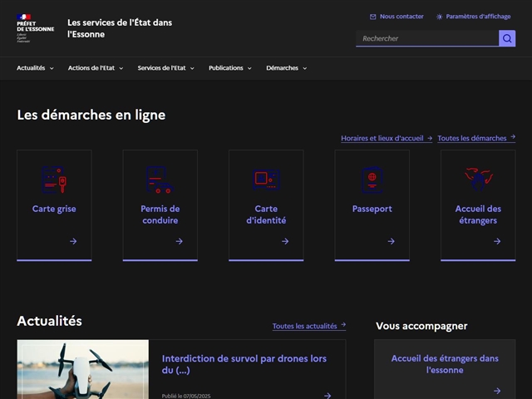The height and width of the screenshot is (399, 532).
Task: Follow the Toutes les actualités link
Action: point(309,326)
